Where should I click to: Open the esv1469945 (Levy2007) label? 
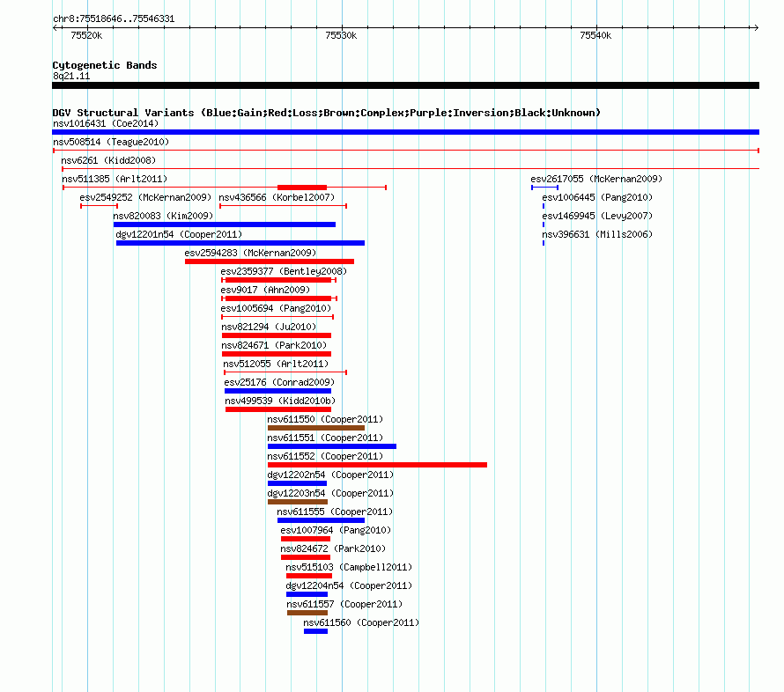point(597,216)
